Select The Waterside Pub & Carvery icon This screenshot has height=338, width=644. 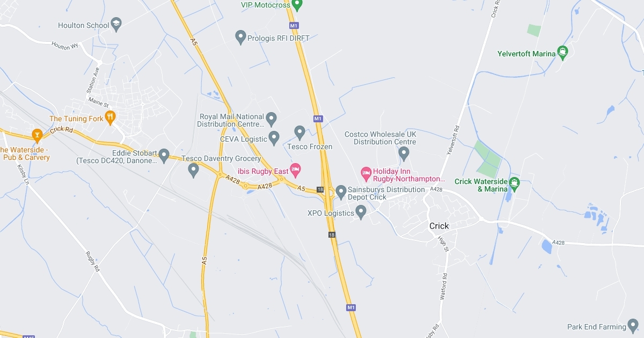click(x=37, y=135)
